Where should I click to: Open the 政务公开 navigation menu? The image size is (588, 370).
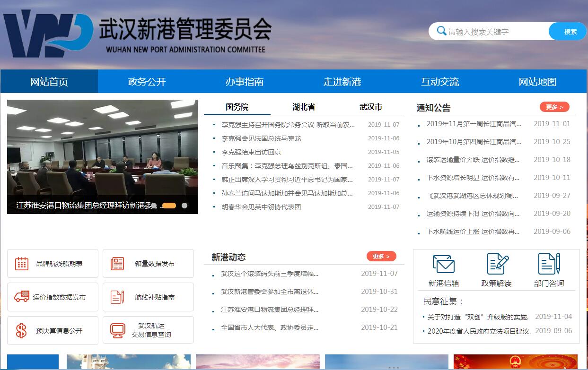(147, 82)
